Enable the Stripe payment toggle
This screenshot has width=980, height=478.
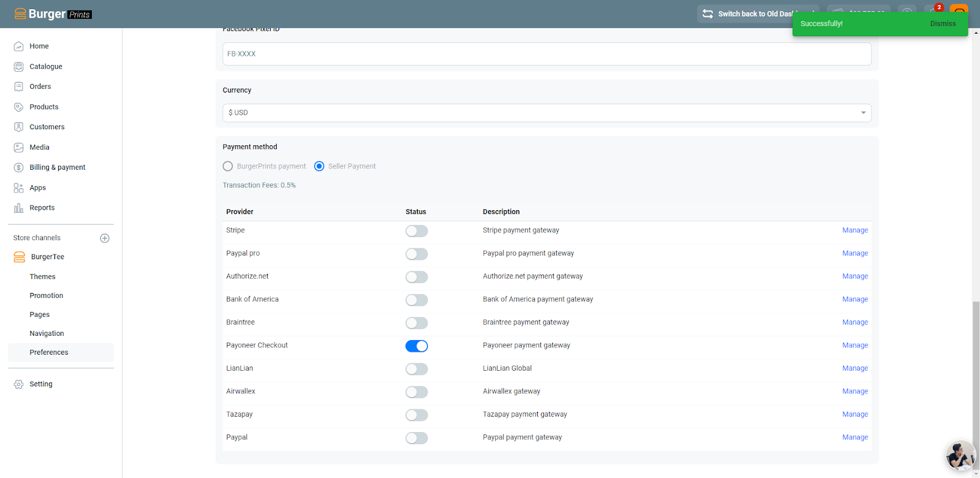pyautogui.click(x=417, y=231)
